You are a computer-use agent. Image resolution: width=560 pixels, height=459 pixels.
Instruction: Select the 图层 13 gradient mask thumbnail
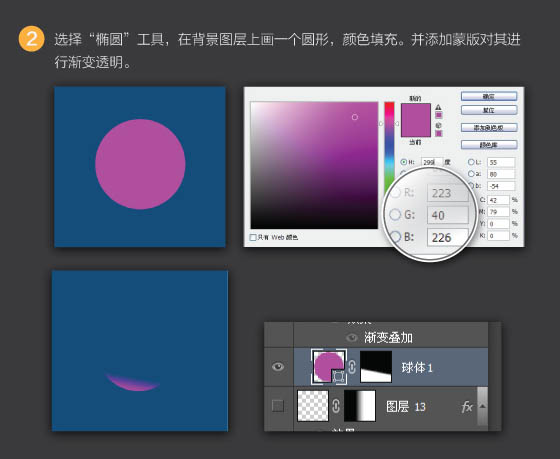360,406
